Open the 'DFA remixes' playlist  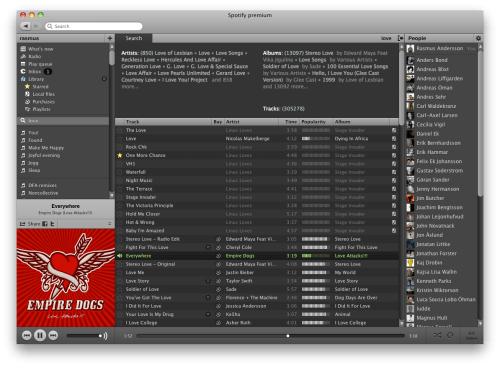point(42,185)
